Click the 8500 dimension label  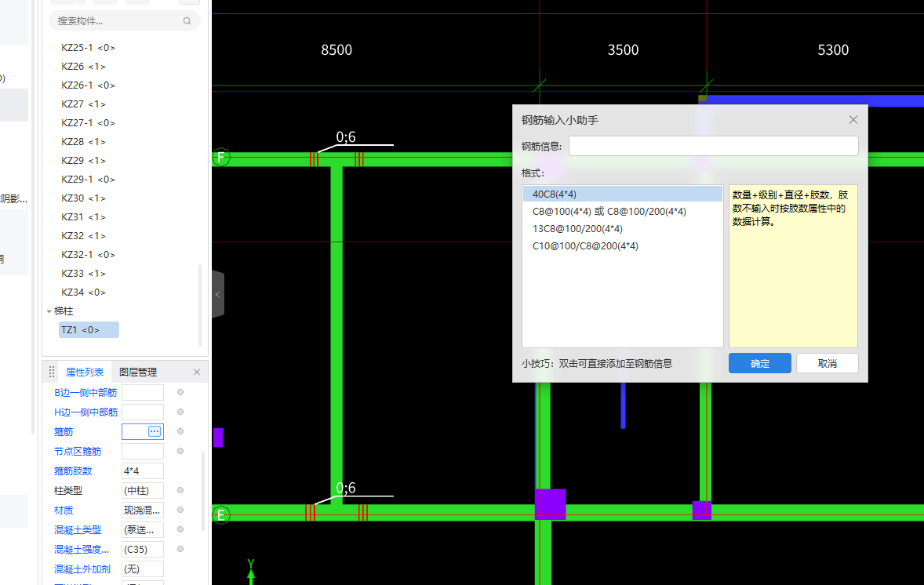click(336, 50)
